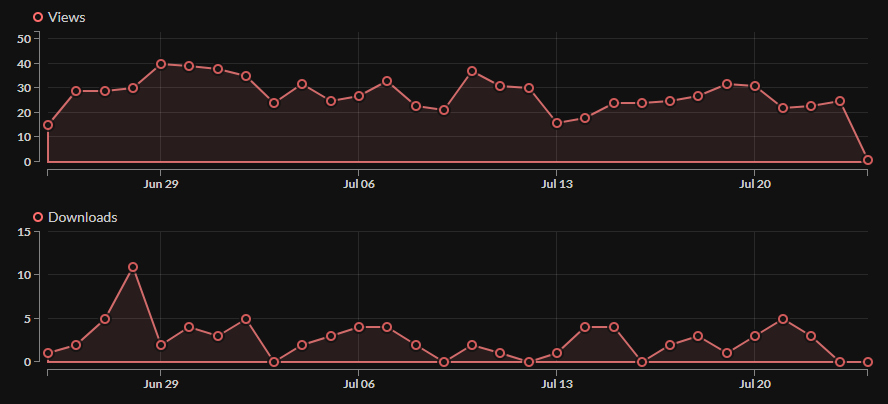Select the Downloads zero point on Jul 03
The image size is (888, 404).
coord(274,362)
